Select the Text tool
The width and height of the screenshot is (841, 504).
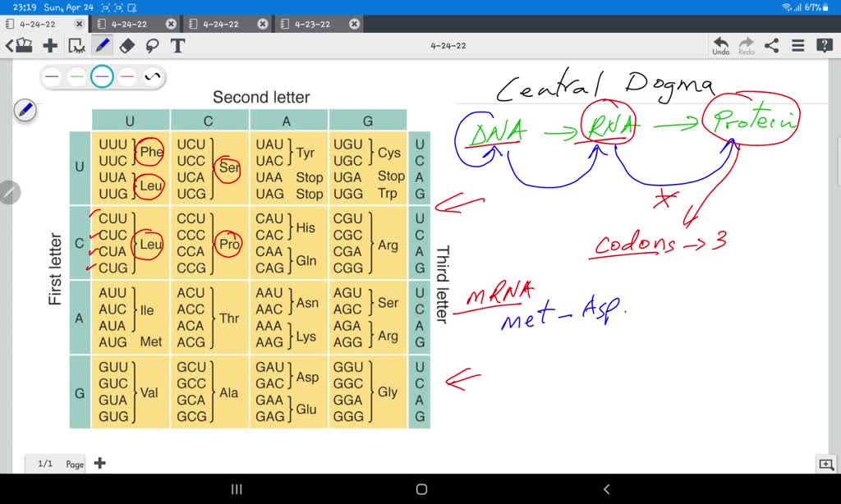(x=177, y=46)
